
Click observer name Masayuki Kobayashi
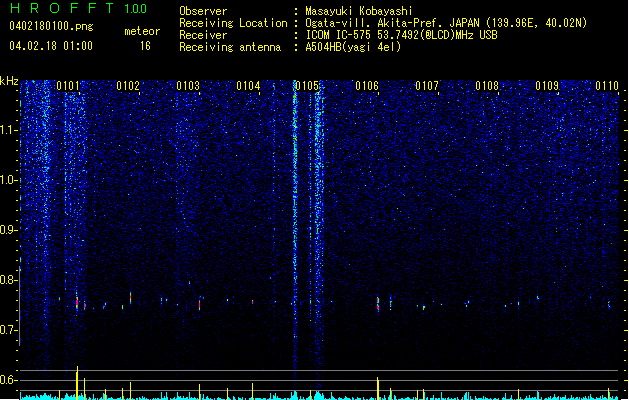coord(359,11)
